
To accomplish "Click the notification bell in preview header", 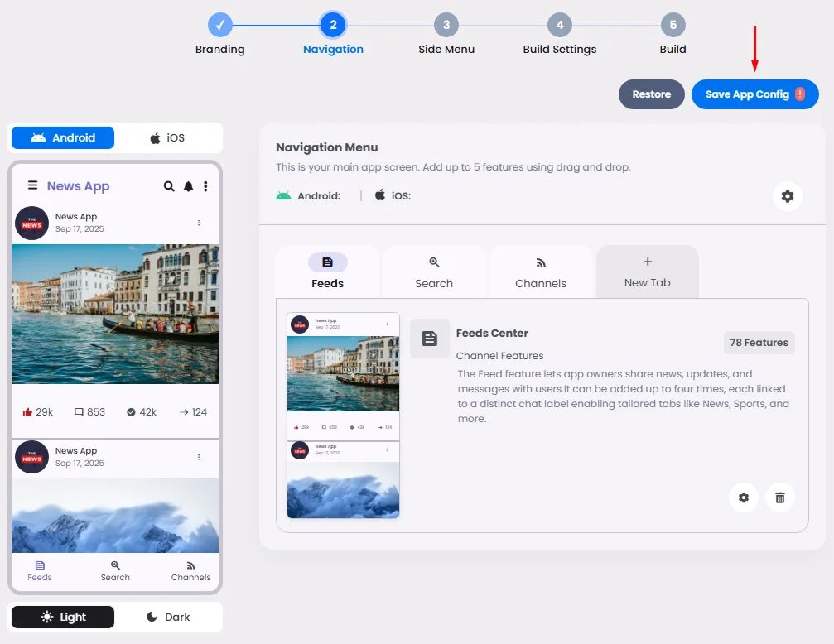I will (188, 186).
